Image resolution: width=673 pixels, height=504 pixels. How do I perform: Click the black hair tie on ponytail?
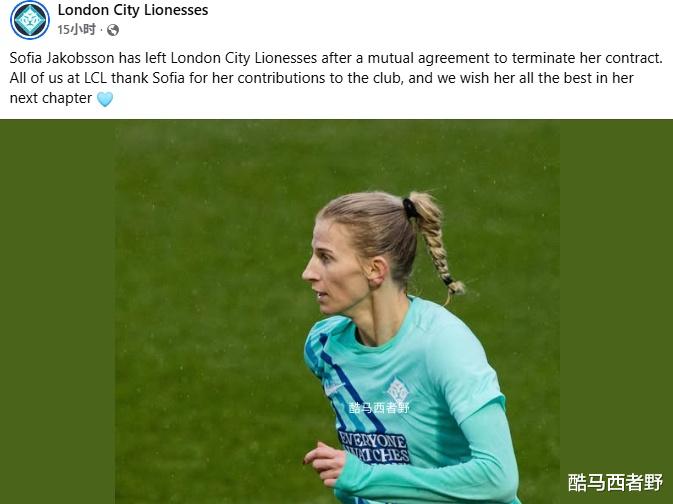[x=409, y=209]
